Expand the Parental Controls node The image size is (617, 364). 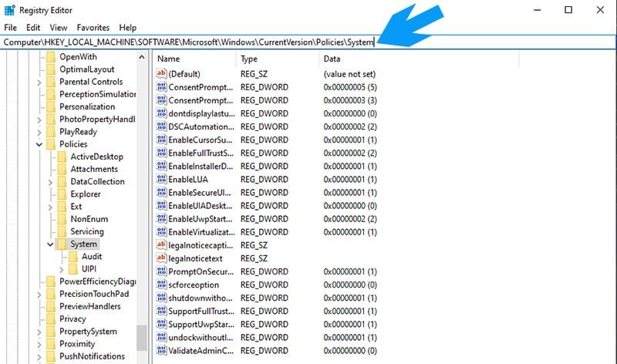tap(39, 83)
